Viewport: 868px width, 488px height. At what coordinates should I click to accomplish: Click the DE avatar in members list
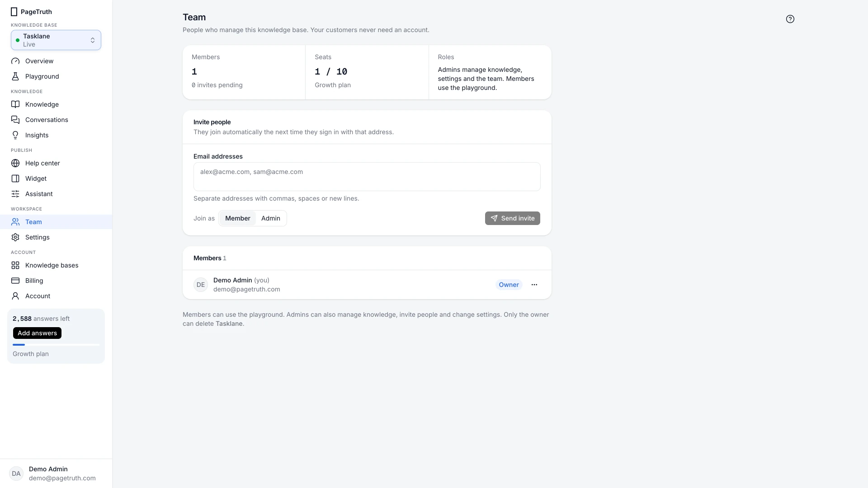(x=201, y=285)
